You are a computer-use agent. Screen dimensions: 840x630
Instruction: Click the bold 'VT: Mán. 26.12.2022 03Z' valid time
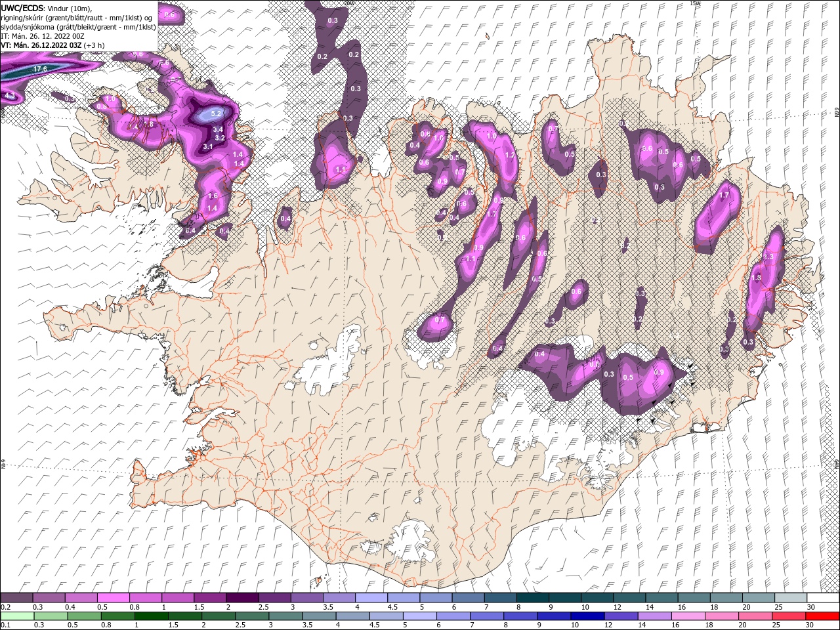click(x=41, y=45)
